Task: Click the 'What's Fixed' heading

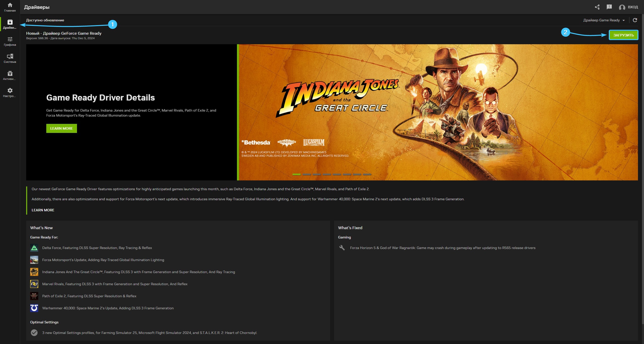Action: point(350,228)
